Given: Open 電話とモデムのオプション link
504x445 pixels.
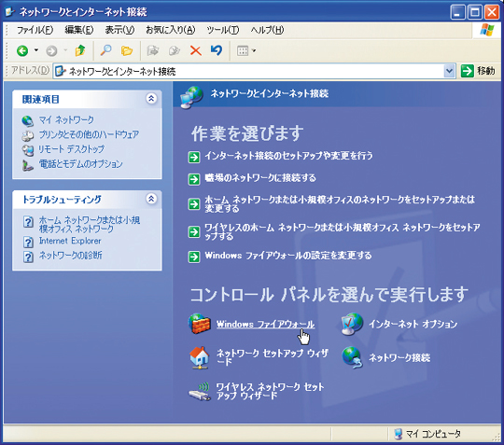Looking at the screenshot, I should pyautogui.click(x=80, y=164).
